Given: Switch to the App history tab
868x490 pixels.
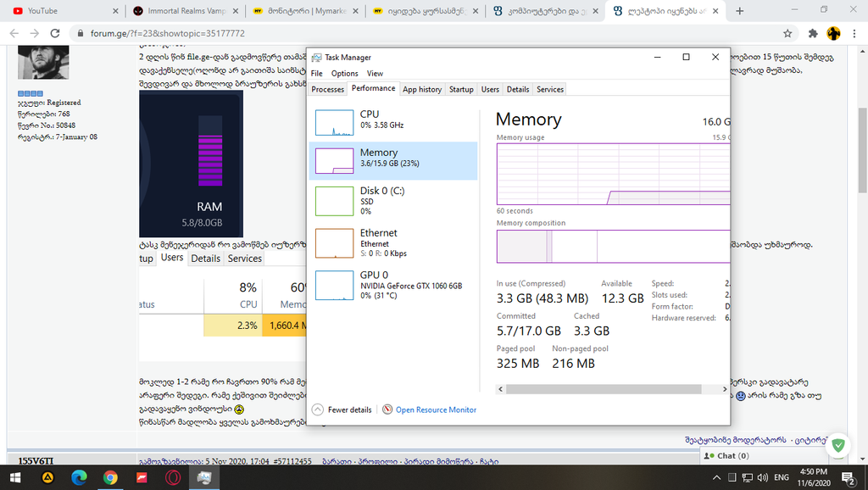Looking at the screenshot, I should (422, 89).
